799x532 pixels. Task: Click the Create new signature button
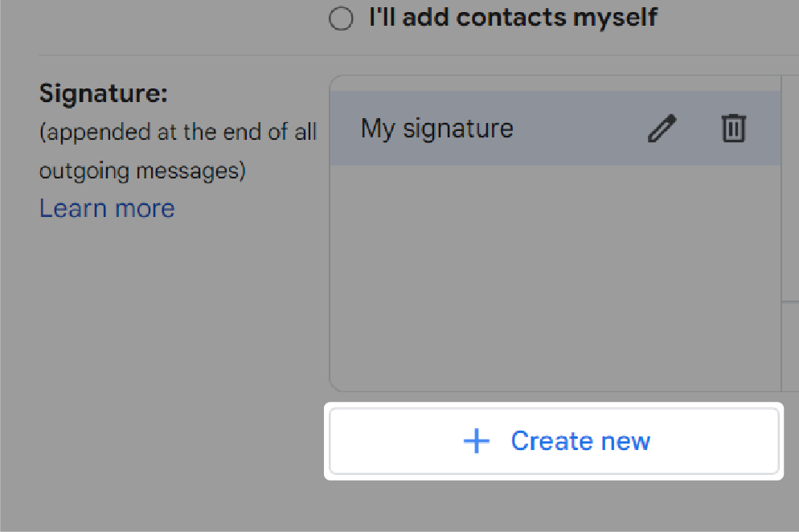[x=554, y=440]
